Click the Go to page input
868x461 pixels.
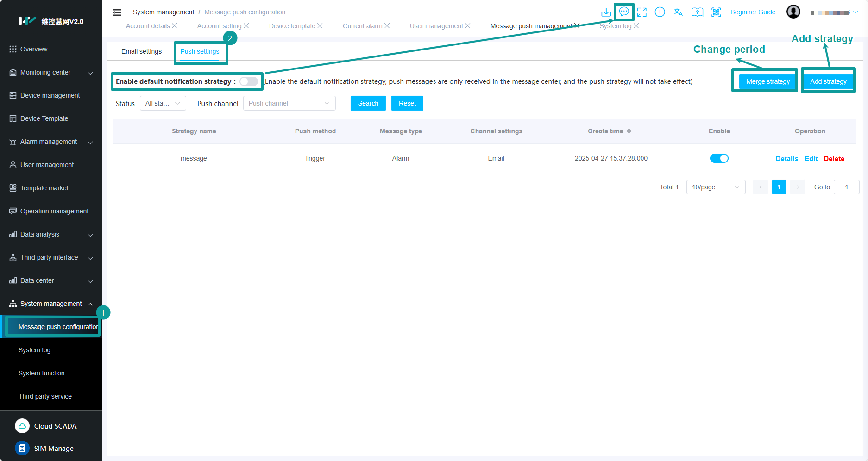click(x=846, y=187)
